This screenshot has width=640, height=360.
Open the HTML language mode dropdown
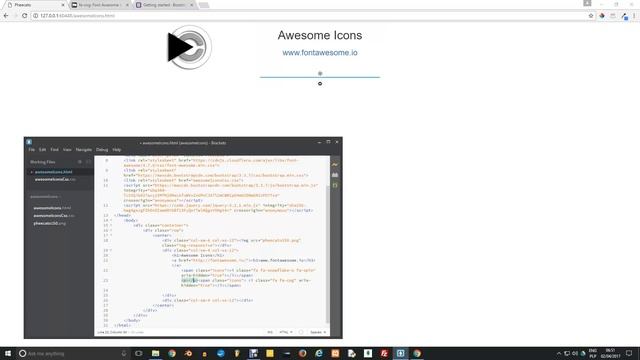pyautogui.click(x=286, y=332)
